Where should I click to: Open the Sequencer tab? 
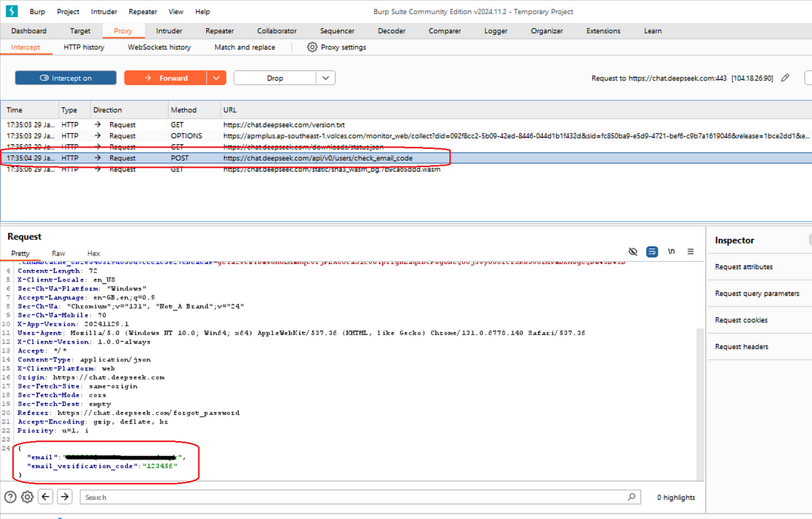coord(337,30)
